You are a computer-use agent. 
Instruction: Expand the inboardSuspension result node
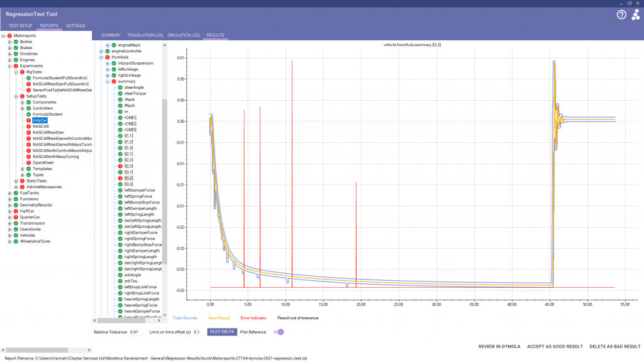(x=108, y=64)
